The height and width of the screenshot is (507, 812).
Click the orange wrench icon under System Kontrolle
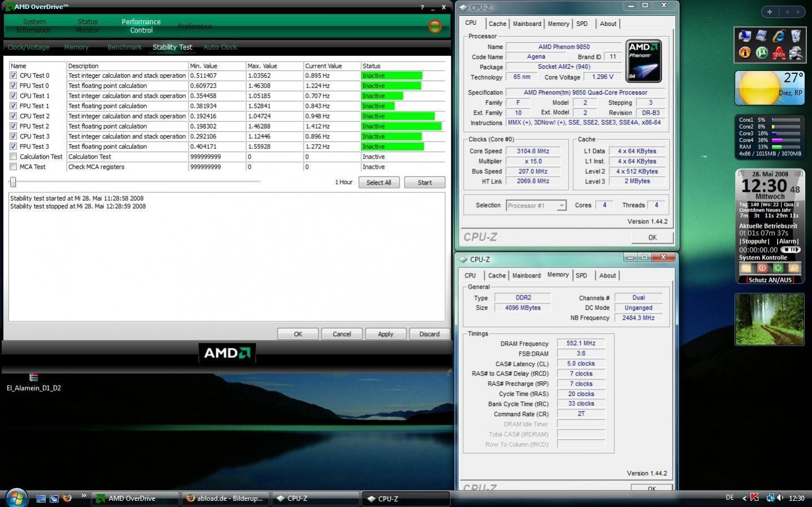coord(793,268)
